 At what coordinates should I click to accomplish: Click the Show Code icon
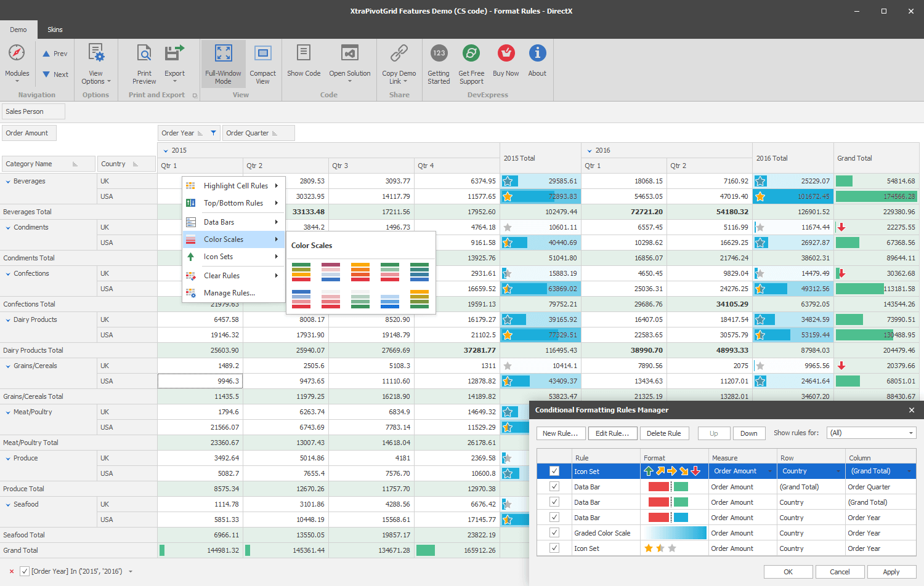[304, 54]
